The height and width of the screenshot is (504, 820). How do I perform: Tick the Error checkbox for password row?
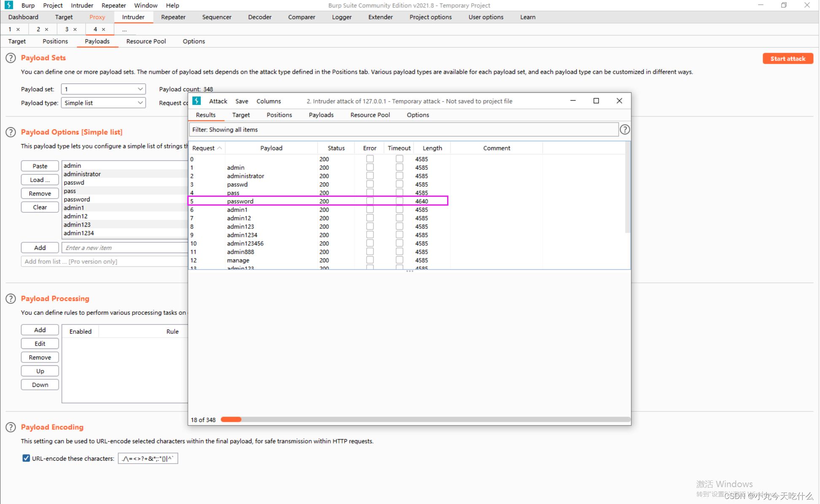[370, 201]
